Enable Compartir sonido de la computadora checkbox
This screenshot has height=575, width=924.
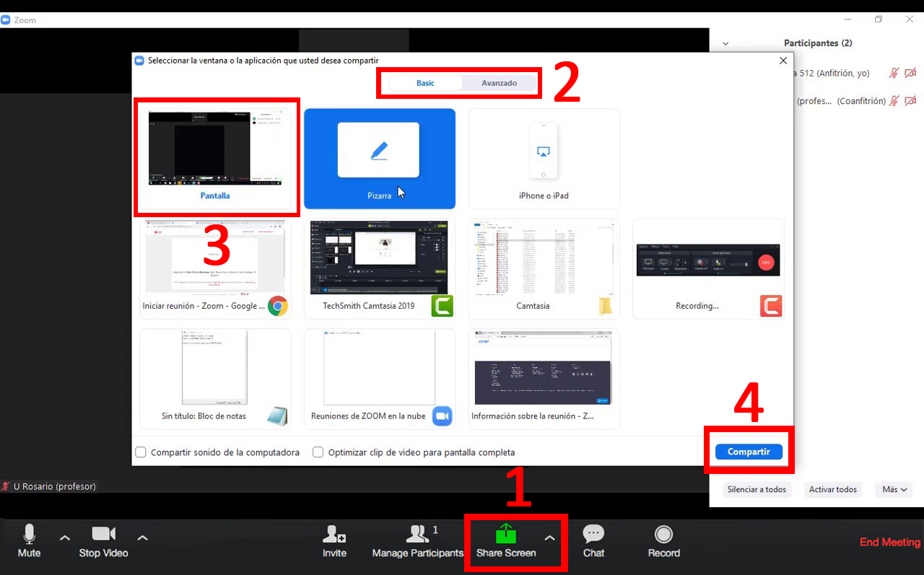tap(141, 452)
